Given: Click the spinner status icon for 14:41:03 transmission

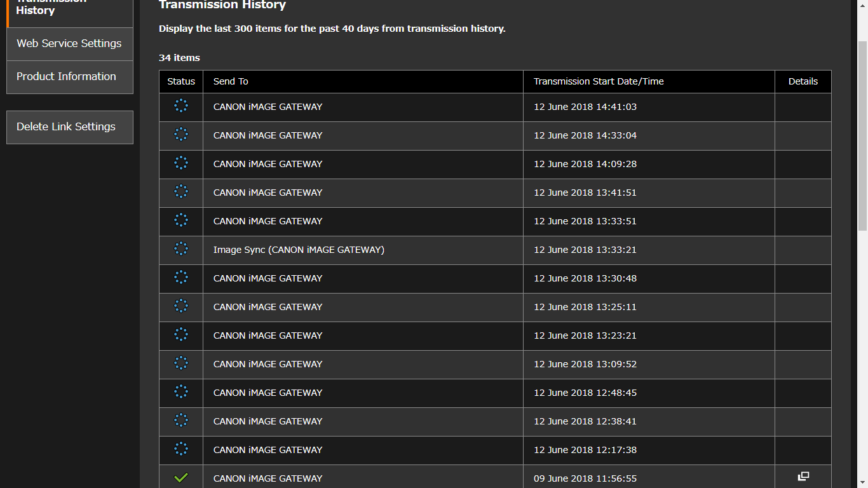Looking at the screenshot, I should point(181,106).
